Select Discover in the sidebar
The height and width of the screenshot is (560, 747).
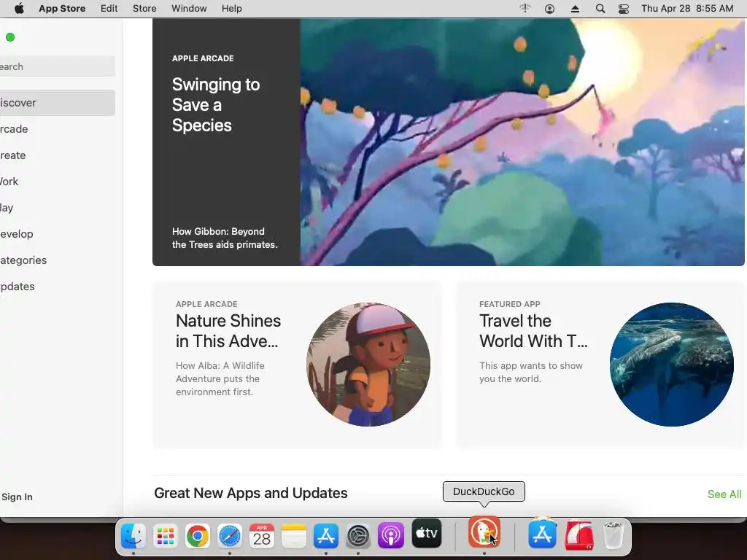coord(57,103)
